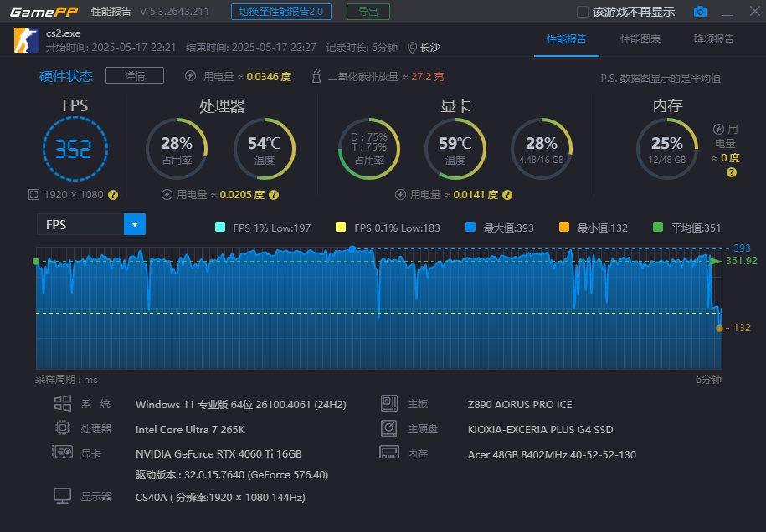The width and height of the screenshot is (766, 532).
Task: Click the memory 25% 12/48 GB gauge
Action: 667,149
